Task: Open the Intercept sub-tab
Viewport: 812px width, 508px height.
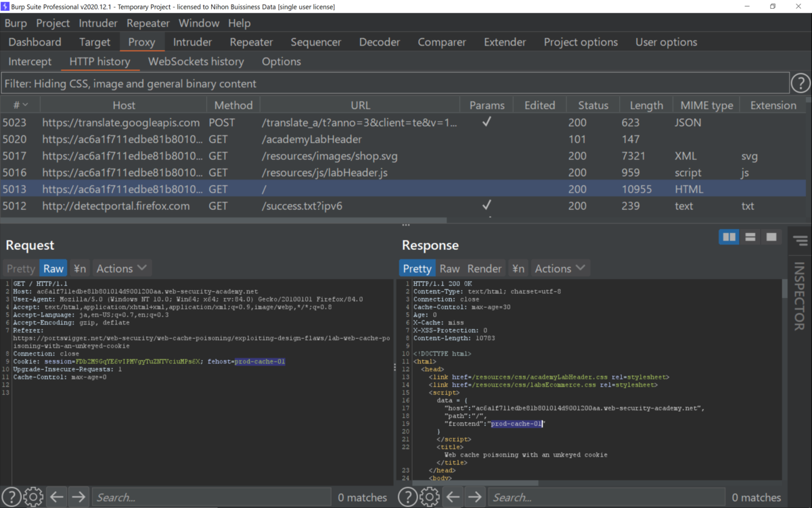Action: (x=30, y=62)
